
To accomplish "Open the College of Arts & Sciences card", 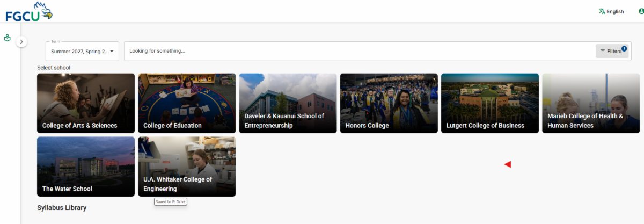I will [x=86, y=103].
